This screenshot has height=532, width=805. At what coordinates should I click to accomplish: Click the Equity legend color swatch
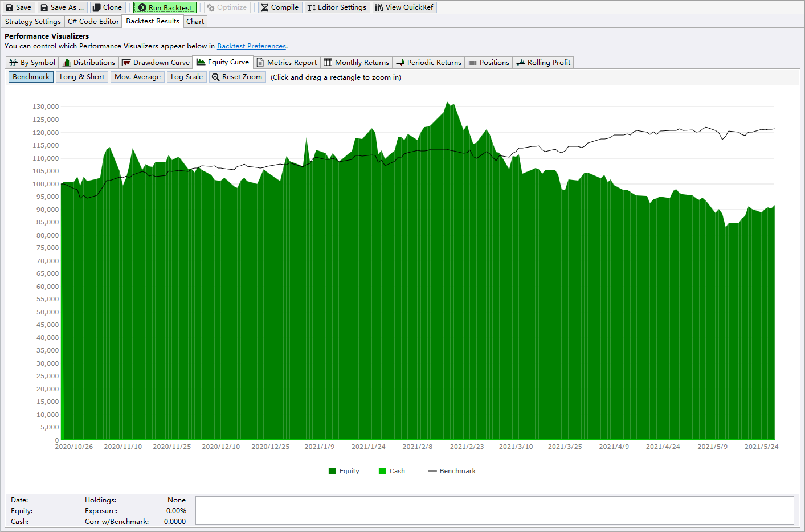coord(332,471)
